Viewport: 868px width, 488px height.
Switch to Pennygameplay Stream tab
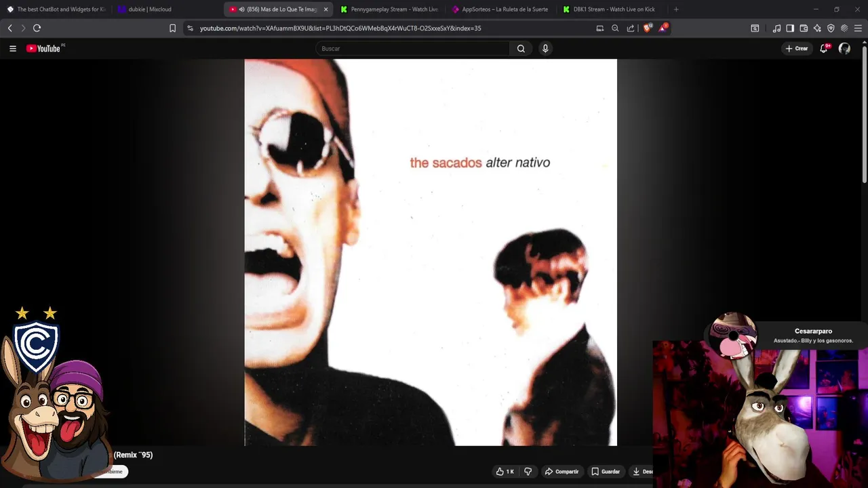tap(389, 9)
